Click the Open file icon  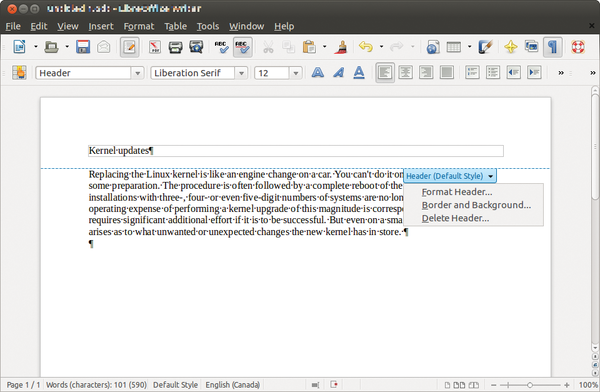pyautogui.click(x=51, y=47)
